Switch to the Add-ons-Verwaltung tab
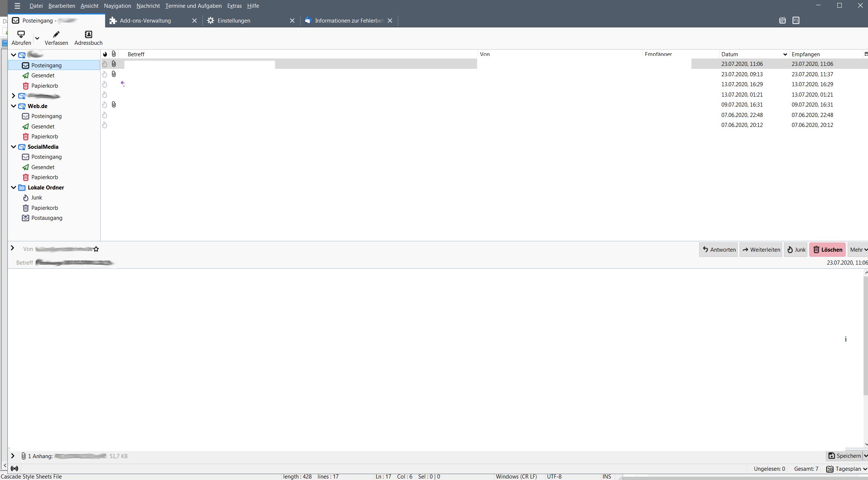Screen dimensions: 868x480 [x=145, y=21]
